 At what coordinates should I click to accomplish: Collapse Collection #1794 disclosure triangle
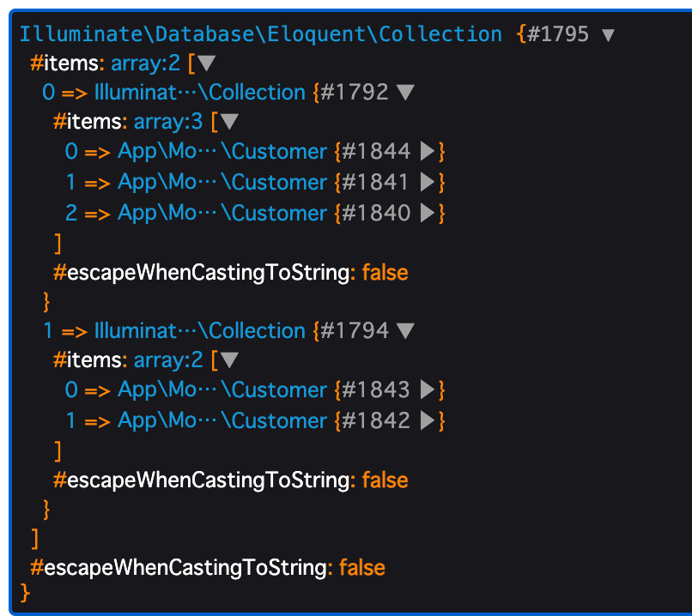(x=405, y=330)
